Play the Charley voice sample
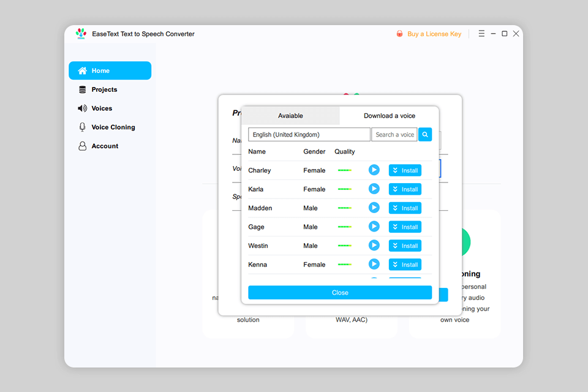Screen dimensions: 588x392 374,170
